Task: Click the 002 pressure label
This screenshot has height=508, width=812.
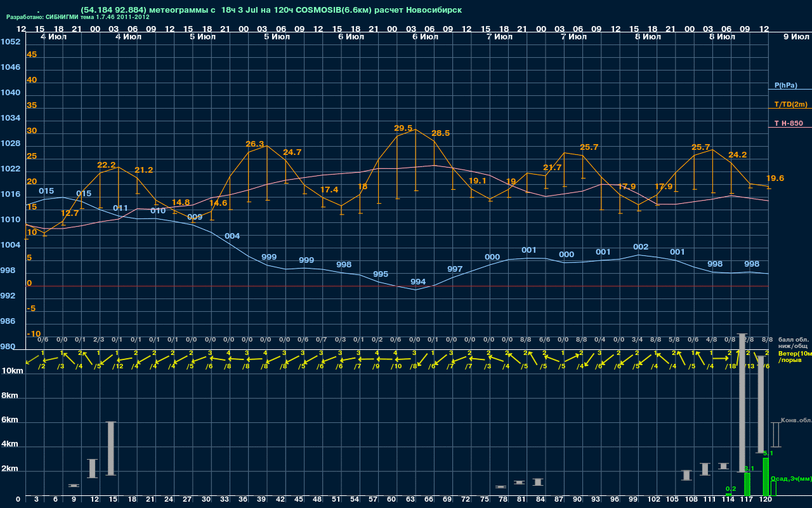Action: click(x=641, y=247)
